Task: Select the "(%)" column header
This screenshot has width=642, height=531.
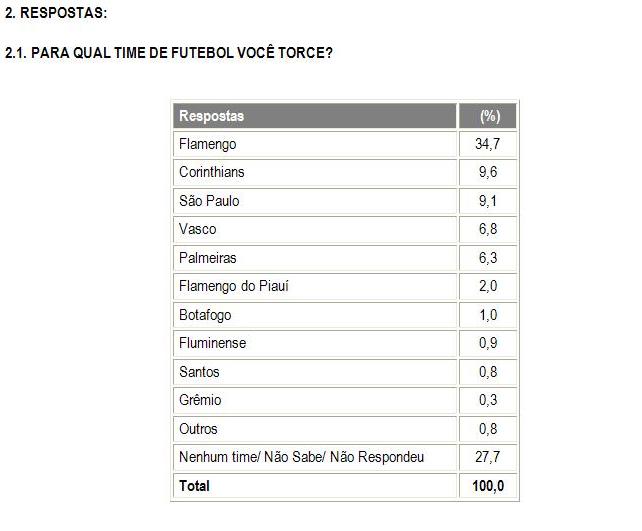Action: pos(489,116)
